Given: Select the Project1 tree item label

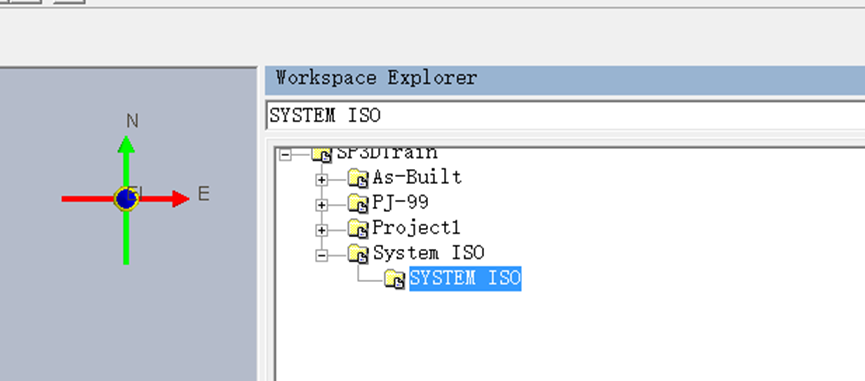Looking at the screenshot, I should [x=417, y=228].
